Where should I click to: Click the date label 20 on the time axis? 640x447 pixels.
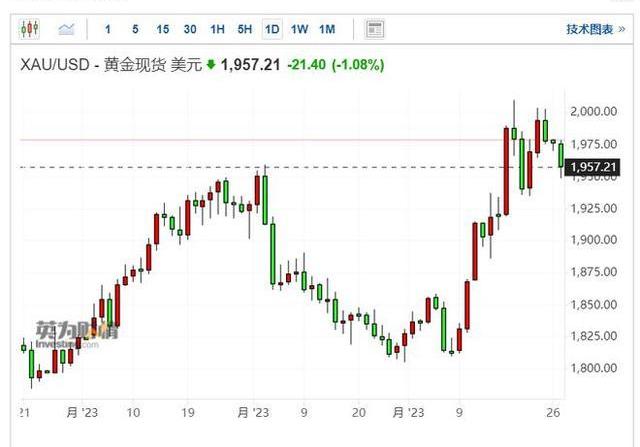[x=358, y=413]
